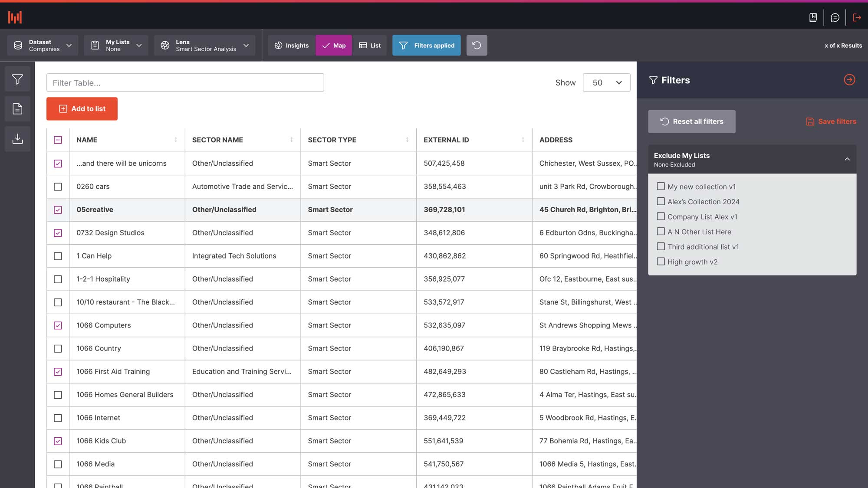The height and width of the screenshot is (488, 868).
Task: Click the Filters applied button
Action: 426,45
